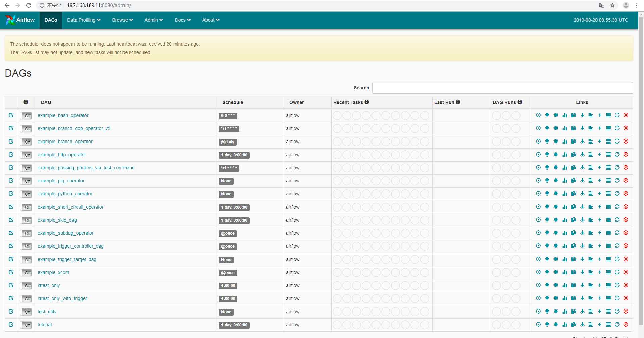Open the browser translate icon
The width and height of the screenshot is (644, 338).
tap(602, 5)
